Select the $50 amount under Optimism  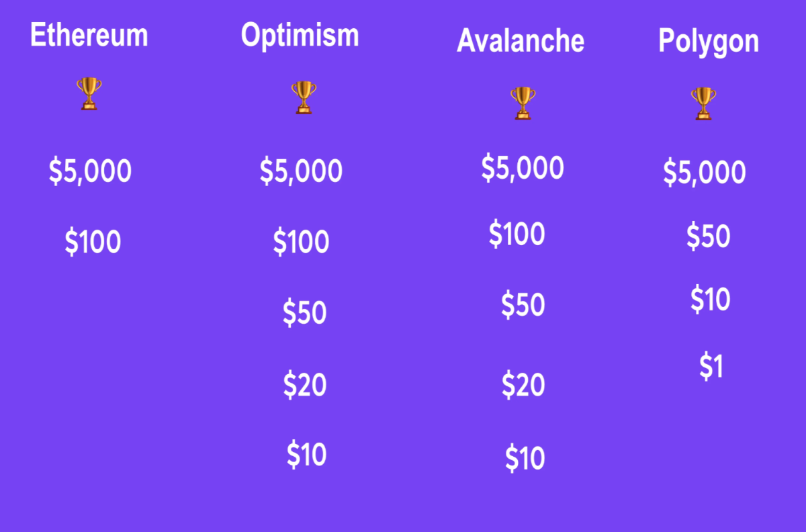tap(304, 313)
